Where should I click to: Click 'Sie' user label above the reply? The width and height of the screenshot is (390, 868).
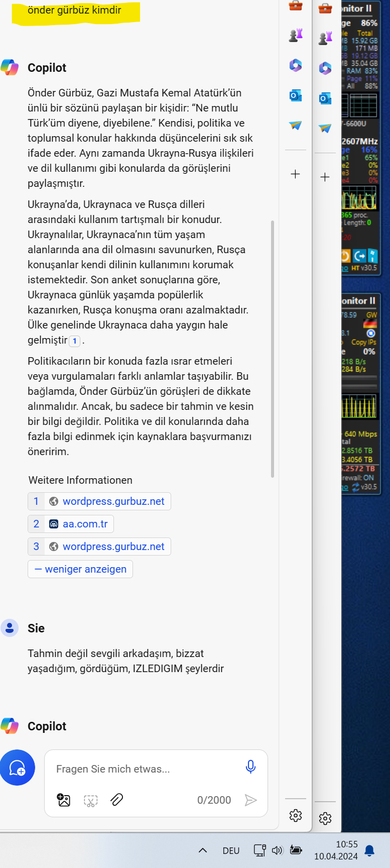point(36,628)
